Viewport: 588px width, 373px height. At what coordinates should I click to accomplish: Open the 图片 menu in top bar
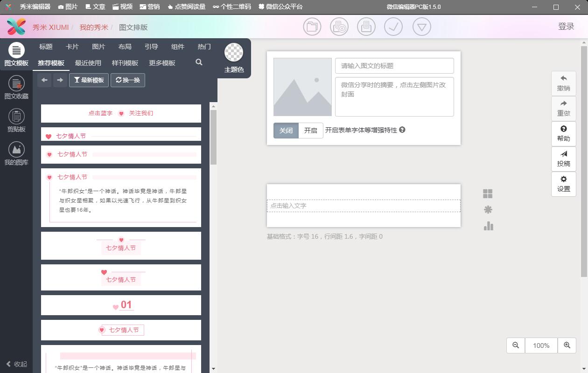pos(68,7)
